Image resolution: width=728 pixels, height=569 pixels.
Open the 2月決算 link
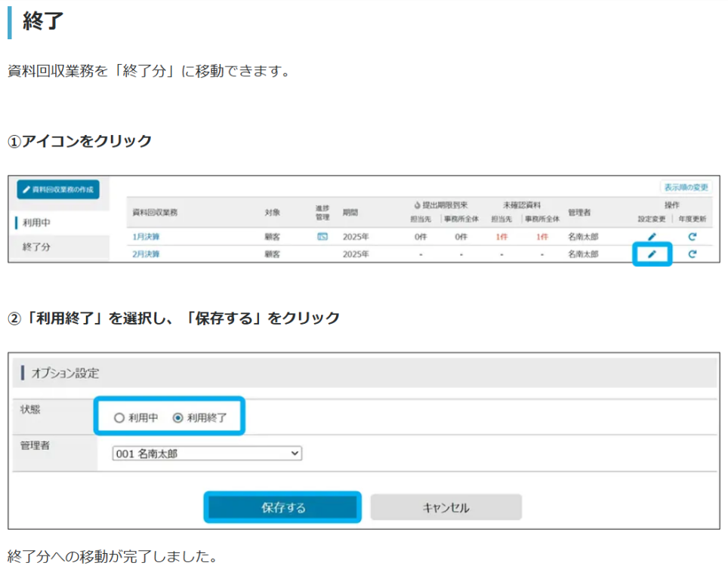[x=146, y=254]
